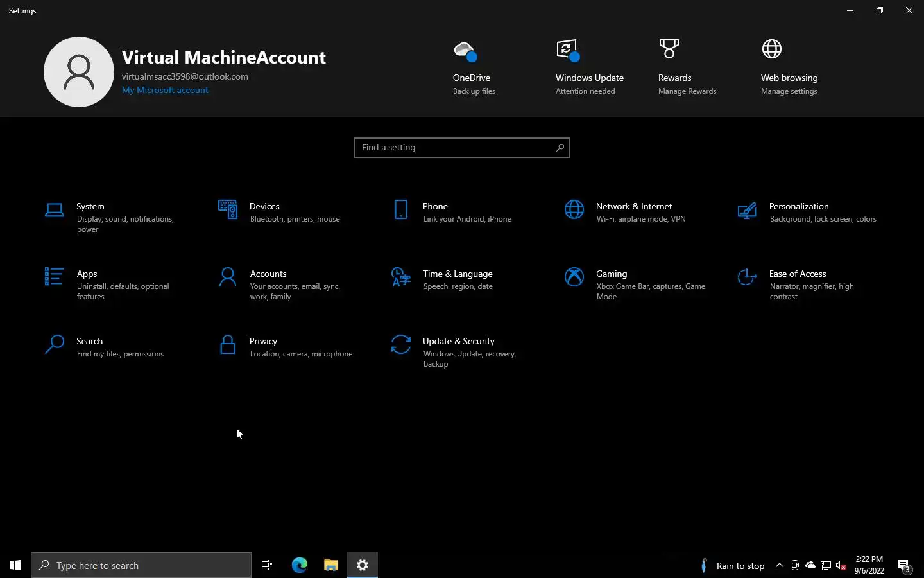924x578 pixels.
Task: Click the Type here to search box
Action: (141, 565)
